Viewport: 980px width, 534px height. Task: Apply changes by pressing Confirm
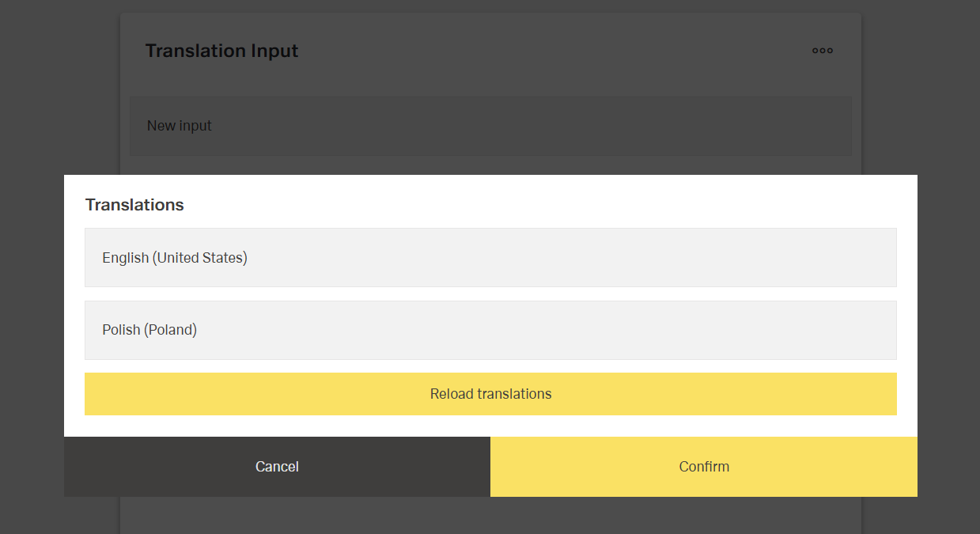pos(703,467)
